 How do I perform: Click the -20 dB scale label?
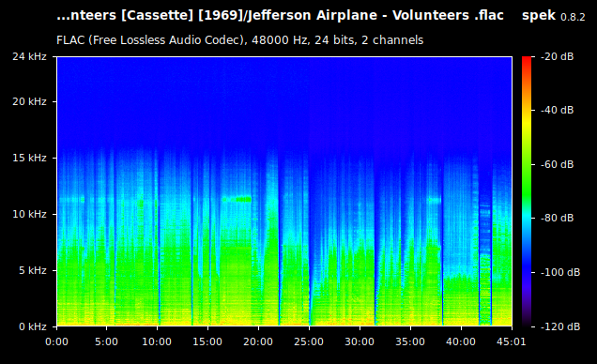[x=557, y=56]
